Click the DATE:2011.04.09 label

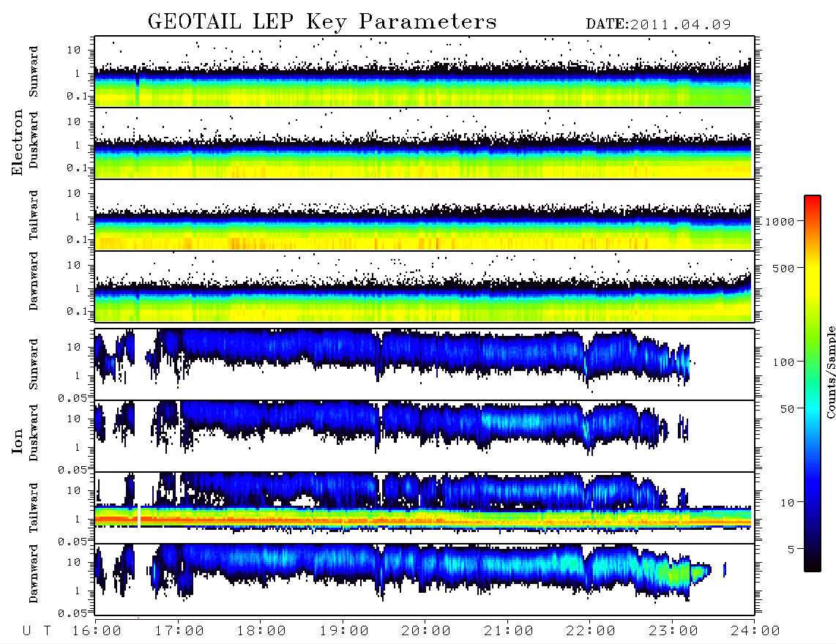(658, 24)
